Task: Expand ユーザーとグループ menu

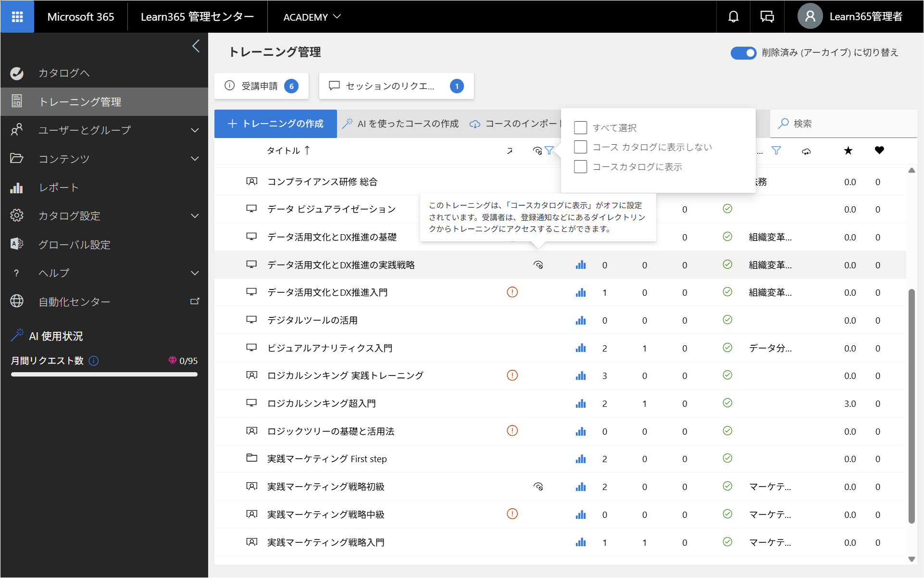Action: [x=195, y=130]
